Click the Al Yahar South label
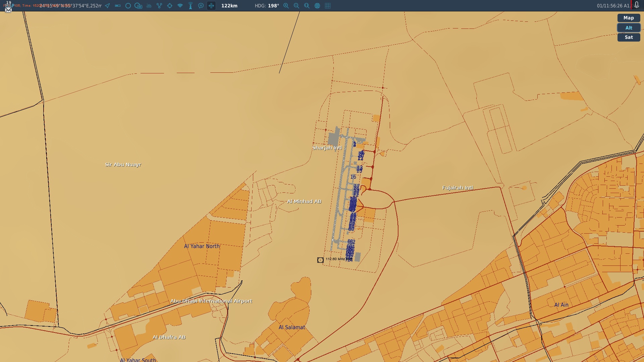 coord(138,360)
